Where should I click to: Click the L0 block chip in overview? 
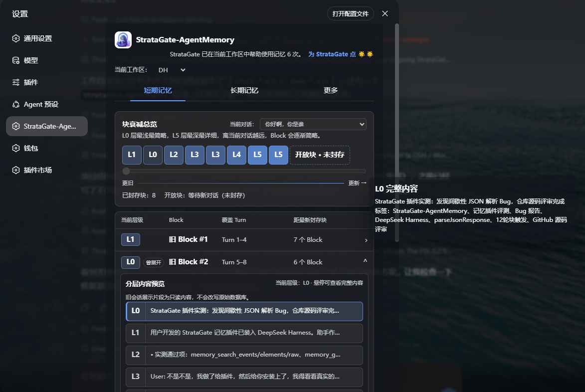pyautogui.click(x=153, y=155)
